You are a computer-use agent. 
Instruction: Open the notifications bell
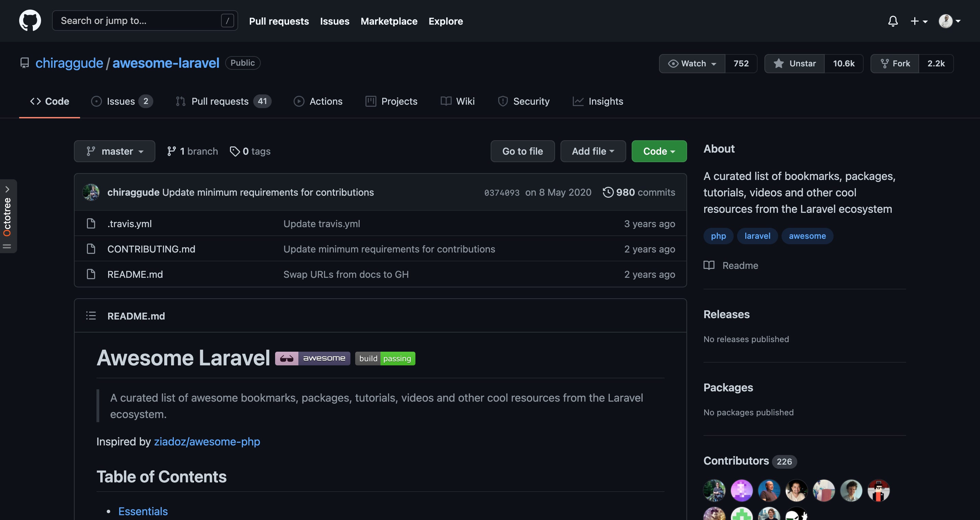click(x=892, y=21)
